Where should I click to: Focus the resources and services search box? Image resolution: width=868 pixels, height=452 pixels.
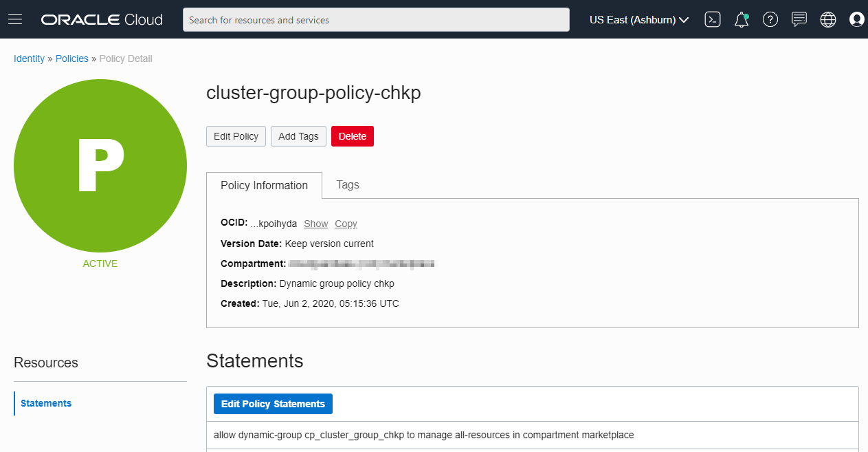[x=376, y=20]
